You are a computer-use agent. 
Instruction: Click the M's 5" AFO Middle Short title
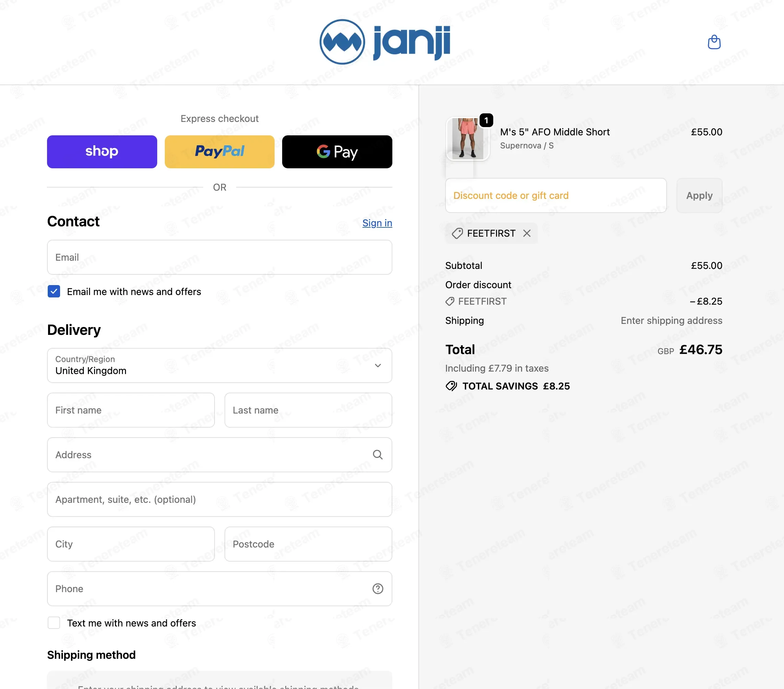[555, 132]
